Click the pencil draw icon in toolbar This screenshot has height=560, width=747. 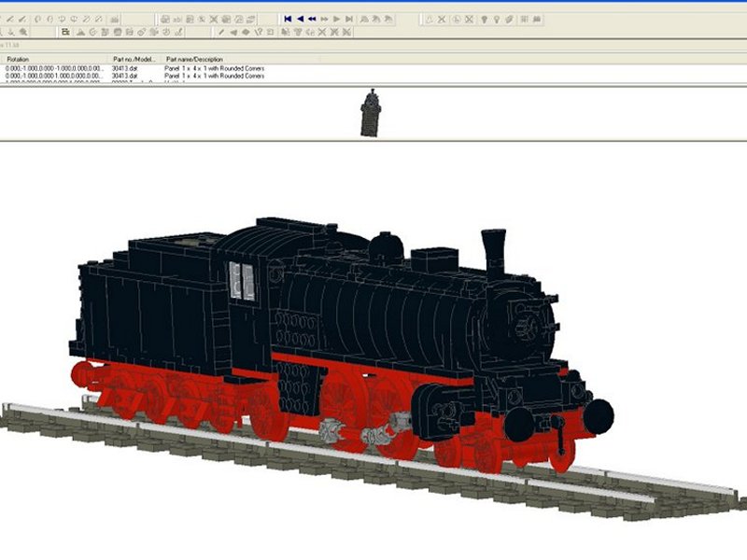[x=221, y=32]
